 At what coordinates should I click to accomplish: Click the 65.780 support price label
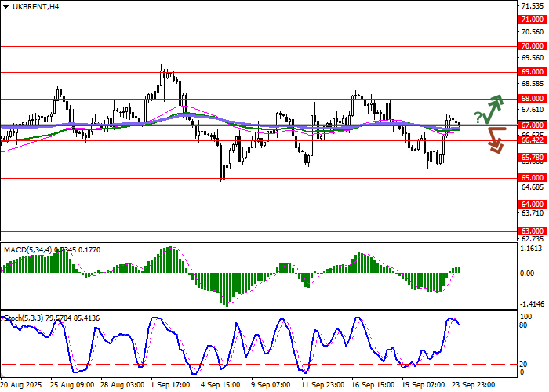coord(533,158)
